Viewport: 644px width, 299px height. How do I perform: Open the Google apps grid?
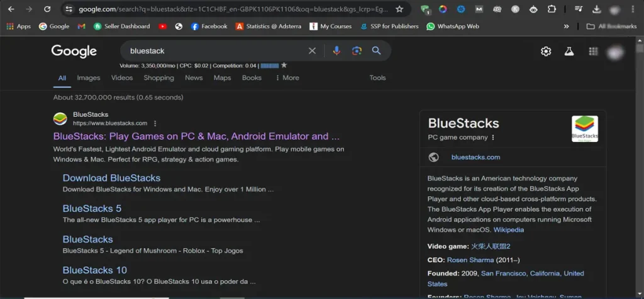593,52
